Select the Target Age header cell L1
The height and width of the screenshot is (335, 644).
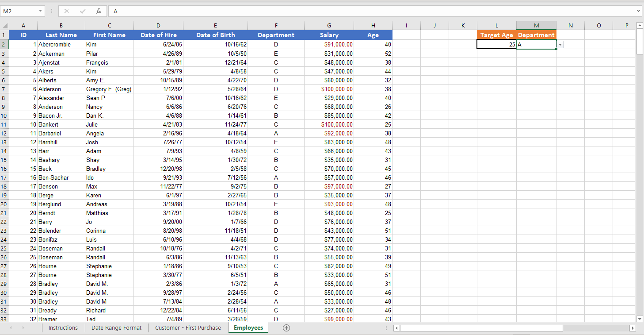[496, 35]
